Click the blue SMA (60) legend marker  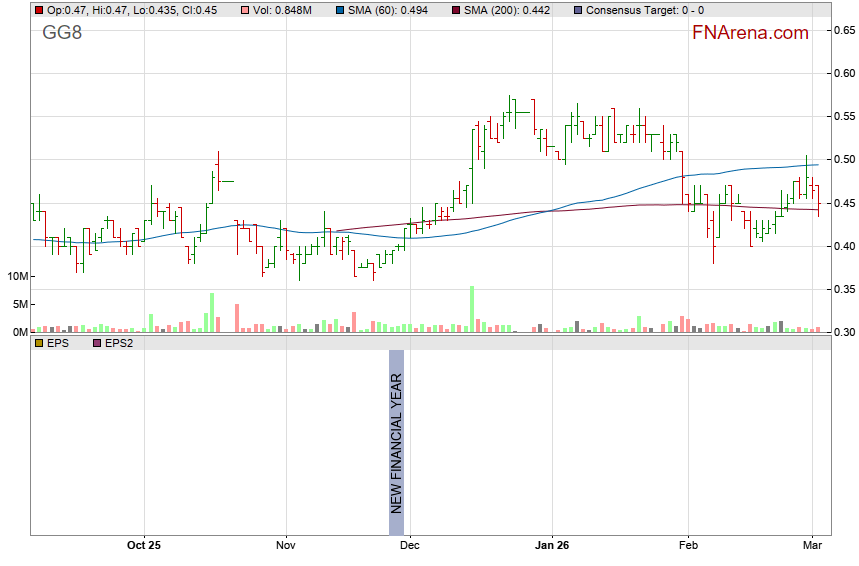[x=340, y=9]
